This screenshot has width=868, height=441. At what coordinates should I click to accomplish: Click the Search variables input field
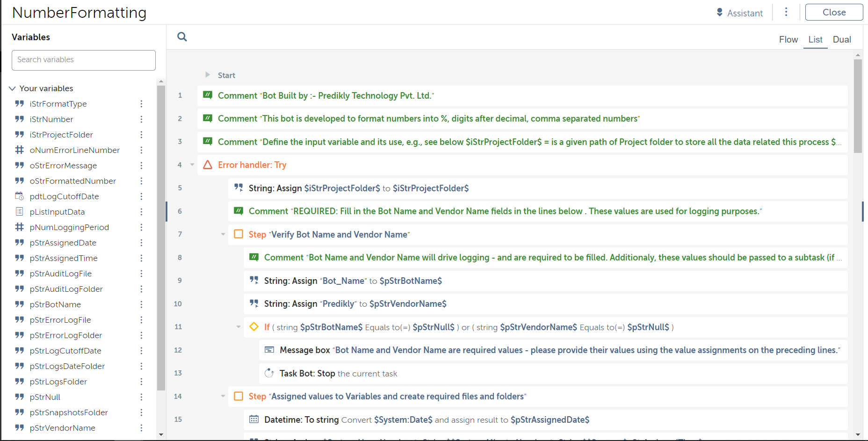click(84, 60)
